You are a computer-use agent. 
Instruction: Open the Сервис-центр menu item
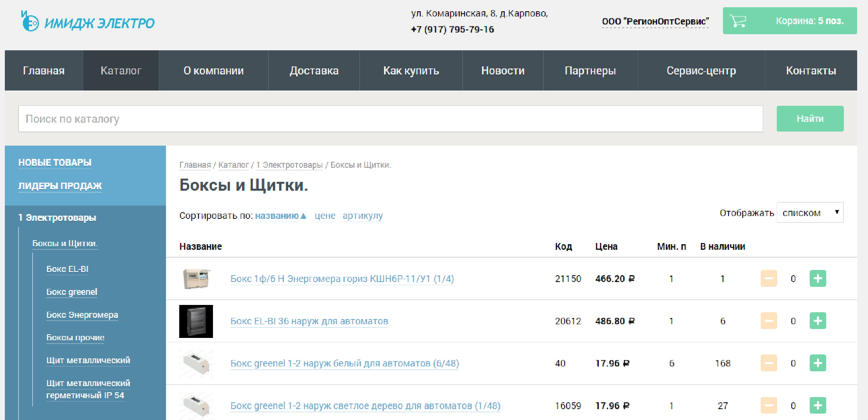click(x=701, y=71)
